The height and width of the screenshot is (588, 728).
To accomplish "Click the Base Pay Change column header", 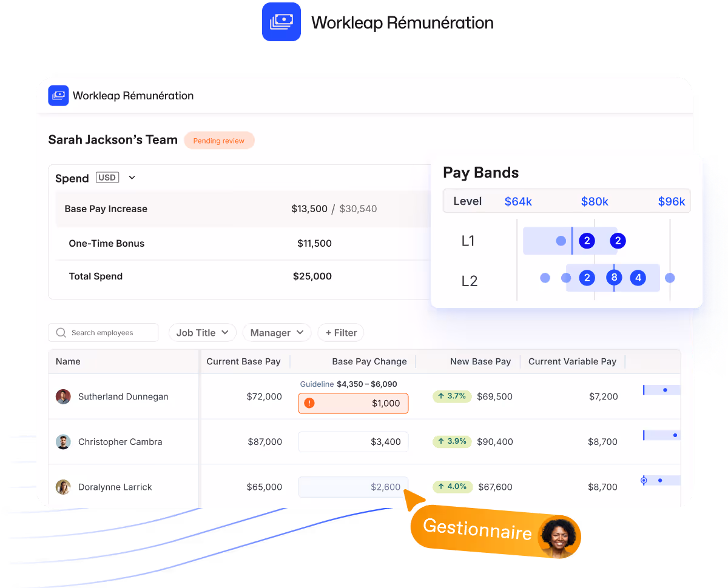I will [369, 361].
